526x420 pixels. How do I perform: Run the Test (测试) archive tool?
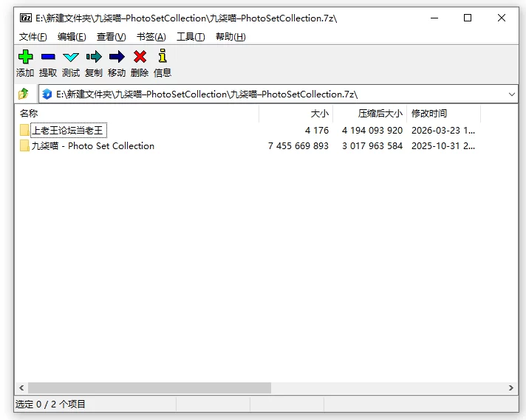pos(71,57)
